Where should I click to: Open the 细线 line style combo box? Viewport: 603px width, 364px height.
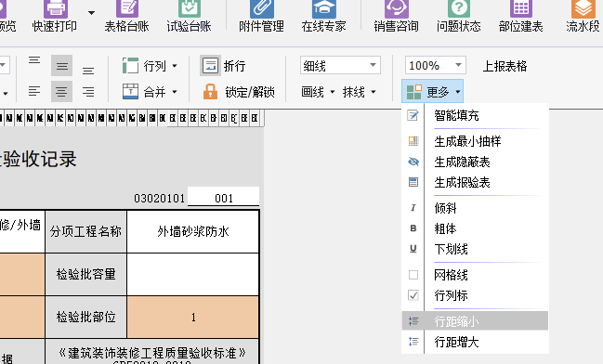pos(340,65)
